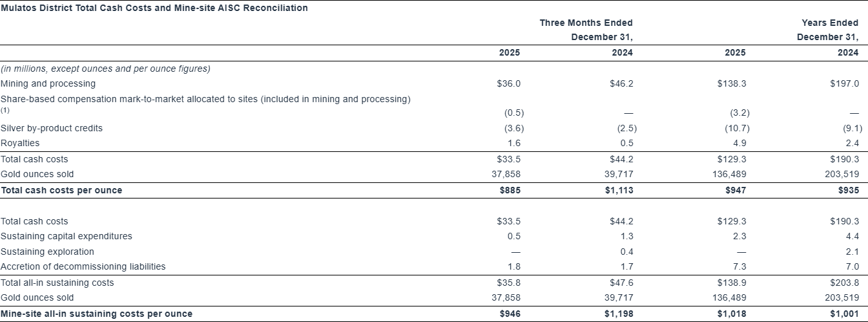Image resolution: width=868 pixels, height=322 pixels.
Task: Click the "Sustaining exploration" row label
Action: pos(48,252)
